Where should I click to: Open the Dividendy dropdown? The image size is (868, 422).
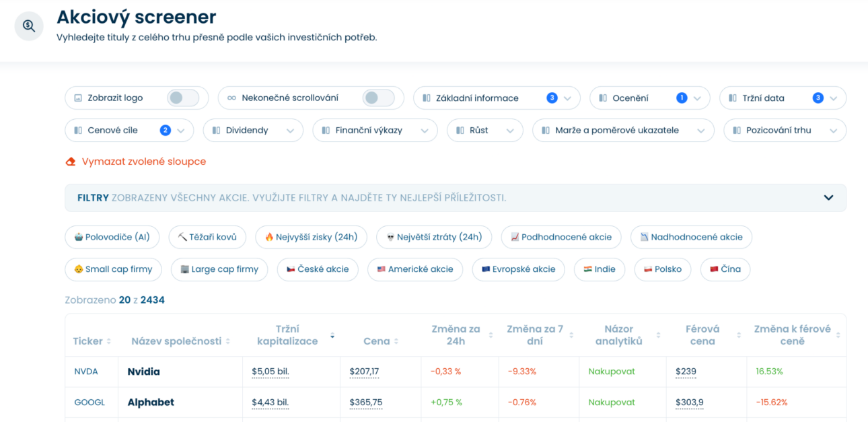pyautogui.click(x=253, y=130)
